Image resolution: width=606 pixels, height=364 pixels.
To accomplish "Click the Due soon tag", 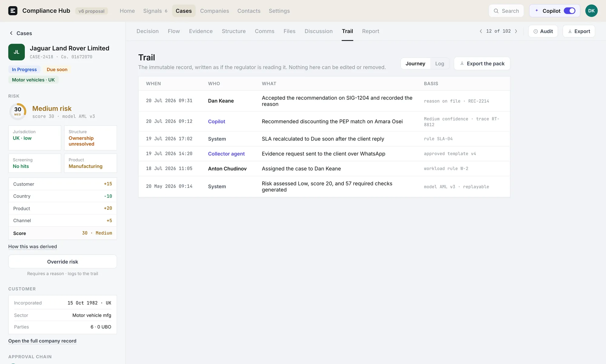I will click(x=57, y=69).
